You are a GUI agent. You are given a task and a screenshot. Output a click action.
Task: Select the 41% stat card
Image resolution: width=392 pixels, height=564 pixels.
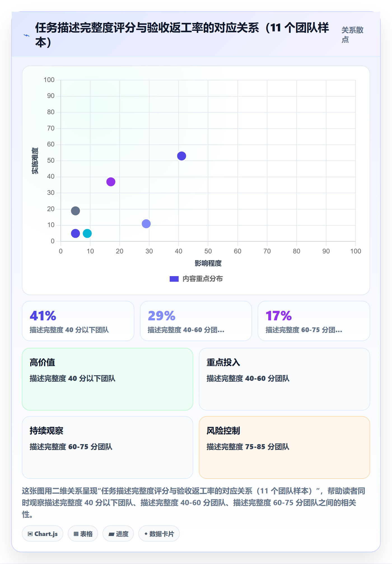click(x=78, y=321)
